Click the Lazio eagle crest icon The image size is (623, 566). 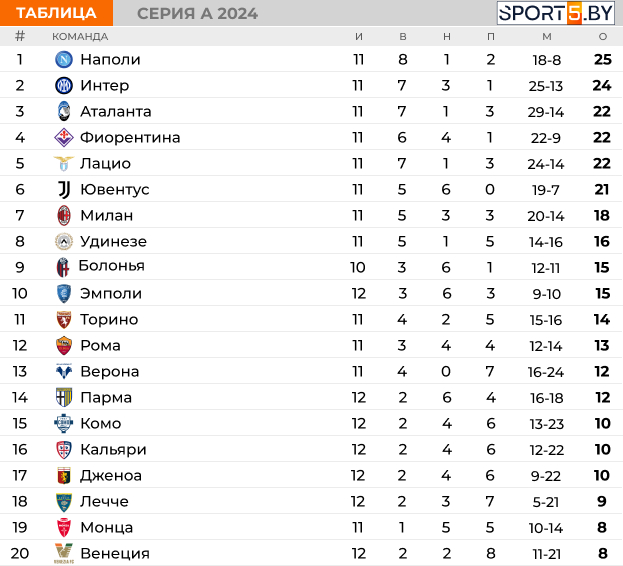64,163
